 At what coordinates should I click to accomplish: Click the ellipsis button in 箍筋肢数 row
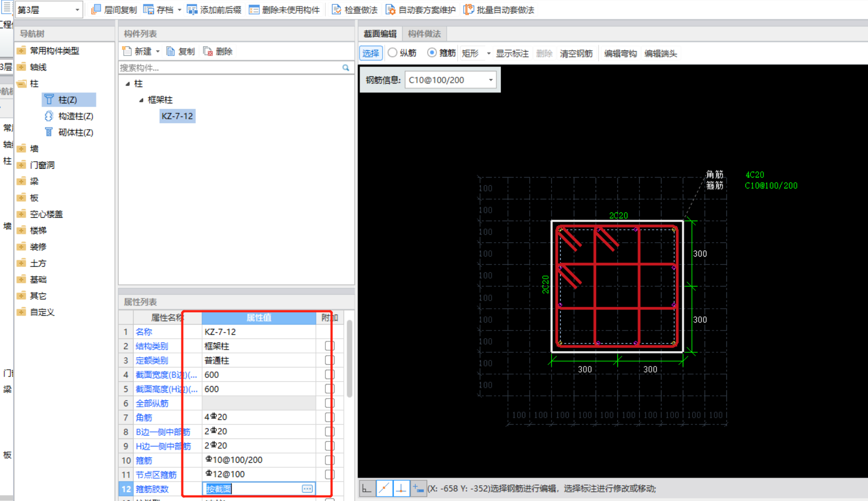[307, 489]
